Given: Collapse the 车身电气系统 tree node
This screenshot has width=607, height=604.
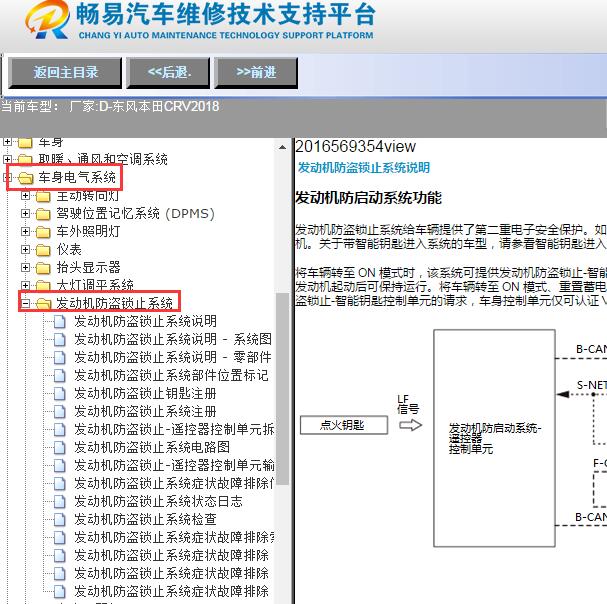Looking at the screenshot, I should tap(7, 177).
